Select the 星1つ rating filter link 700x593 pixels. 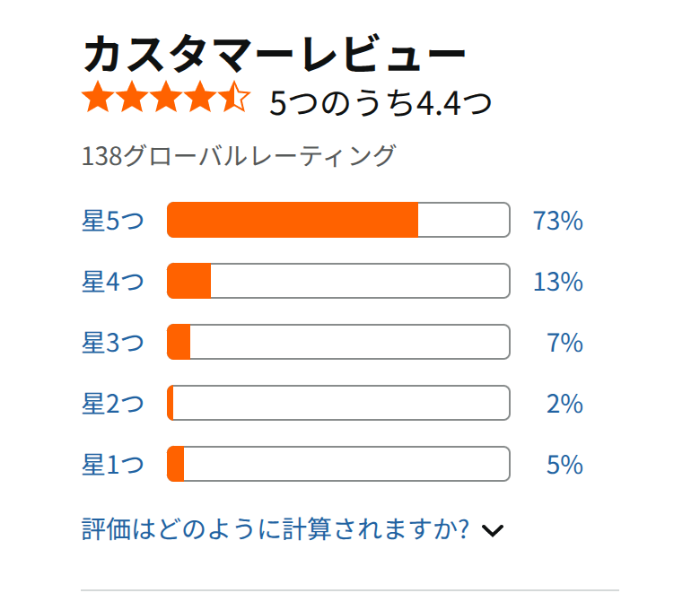[113, 465]
